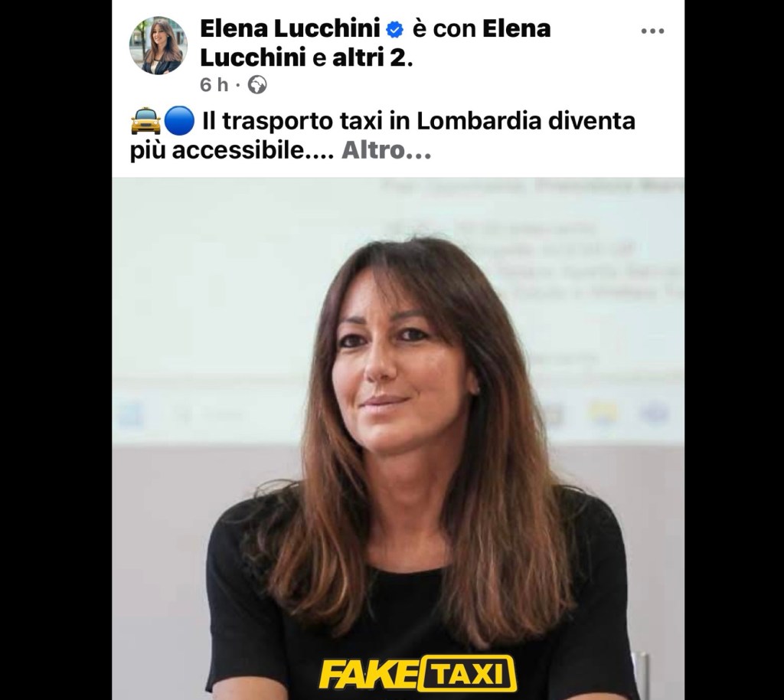Click tagged "Lucchini" name on second line
This screenshot has height=700, width=784.
[253, 58]
